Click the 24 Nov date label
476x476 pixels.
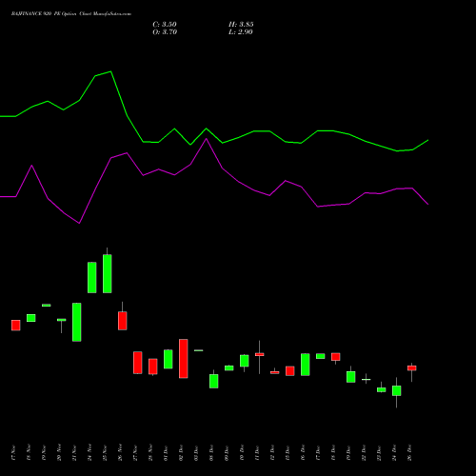pyautogui.click(x=89, y=453)
